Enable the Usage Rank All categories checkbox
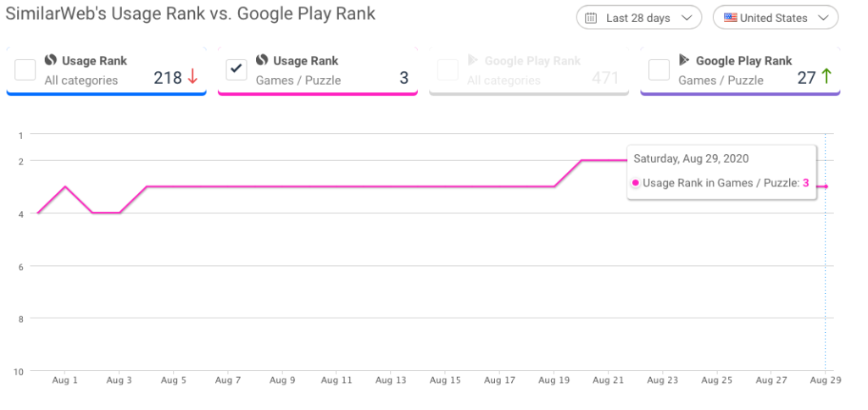868x410 pixels. pos(25,69)
